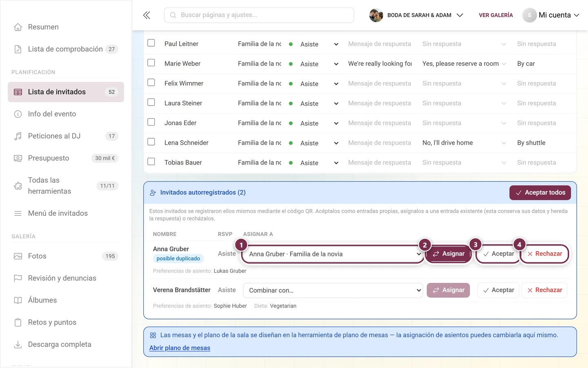
Task: Check the box next to Felix Wimmer
Action: pyautogui.click(x=151, y=83)
